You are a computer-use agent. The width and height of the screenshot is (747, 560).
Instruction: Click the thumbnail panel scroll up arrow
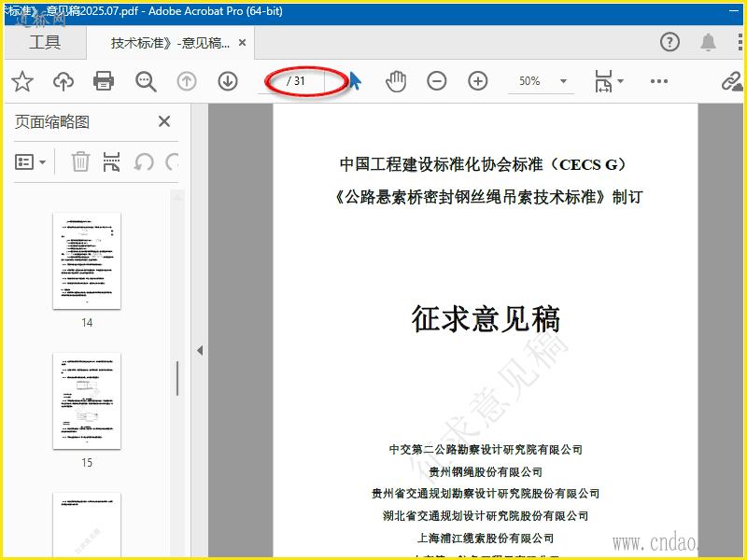click(x=177, y=198)
